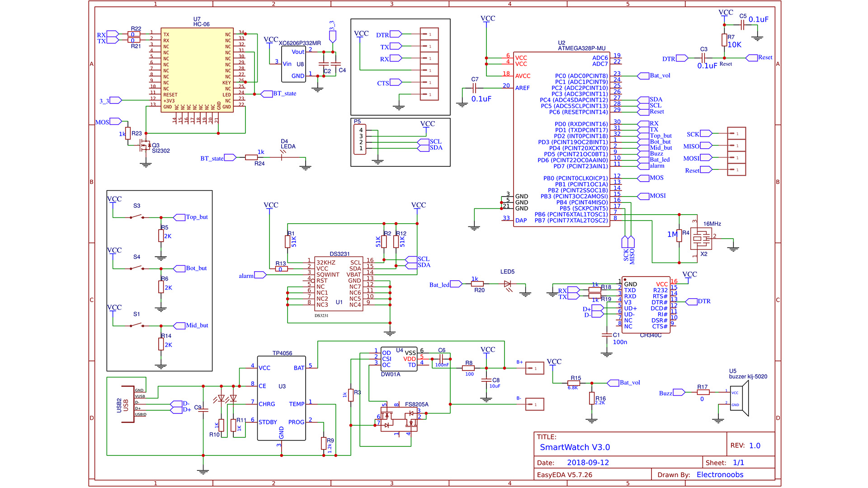
Task: Select resistor R7 10K symbol
Action: tap(724, 40)
